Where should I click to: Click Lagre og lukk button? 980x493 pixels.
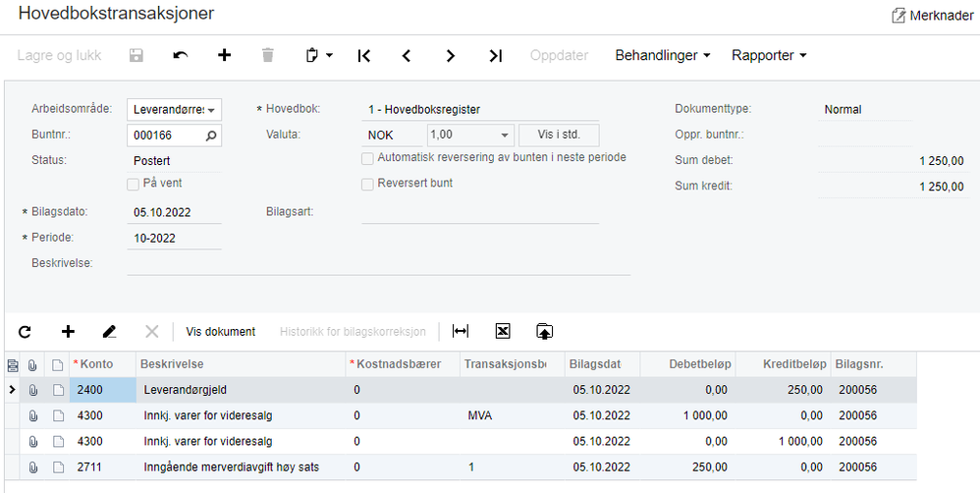click(x=59, y=55)
